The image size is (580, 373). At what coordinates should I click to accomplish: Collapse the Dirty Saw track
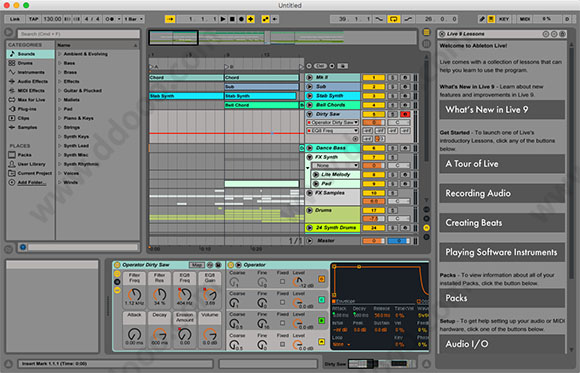click(310, 114)
